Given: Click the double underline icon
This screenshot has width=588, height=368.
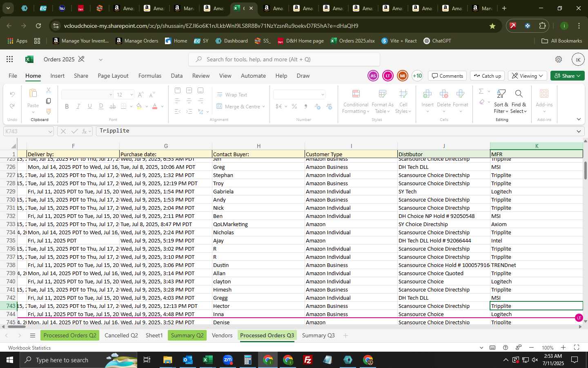Looking at the screenshot, I should 101,106.
